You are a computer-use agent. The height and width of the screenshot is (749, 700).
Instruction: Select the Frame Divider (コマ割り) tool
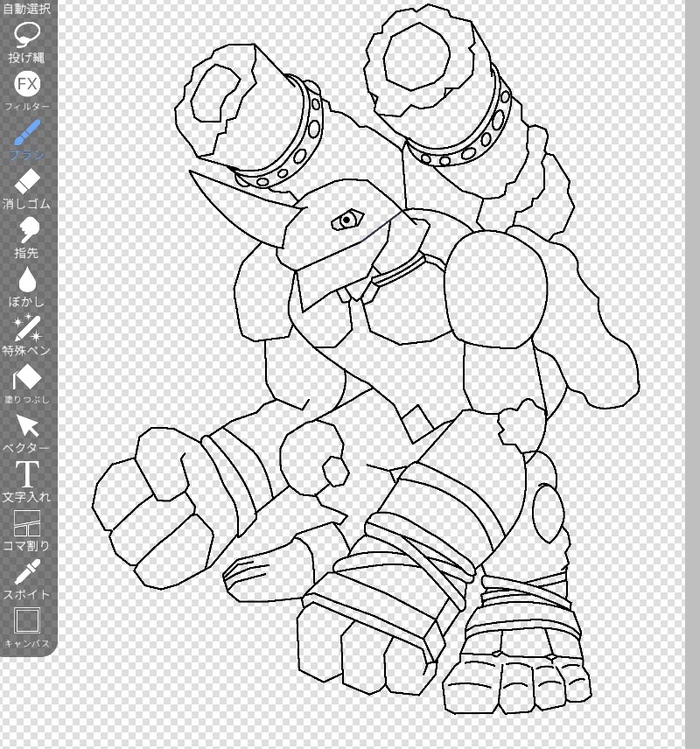pyautogui.click(x=27, y=530)
